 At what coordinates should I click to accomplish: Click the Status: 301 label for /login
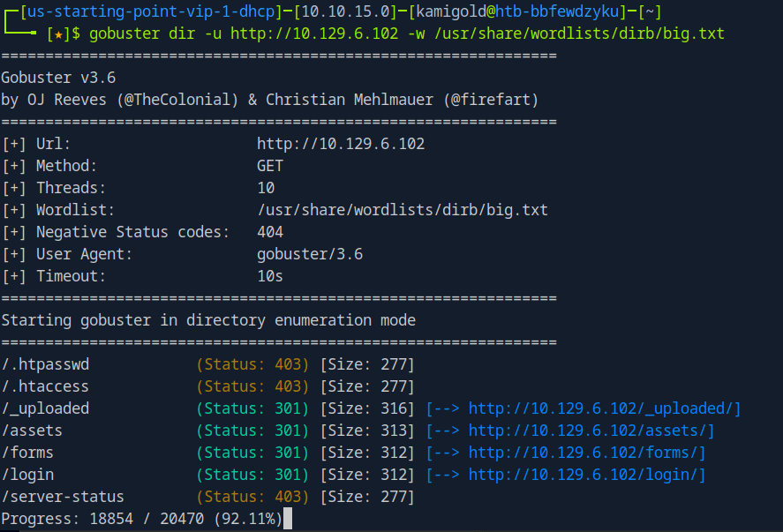pos(252,475)
